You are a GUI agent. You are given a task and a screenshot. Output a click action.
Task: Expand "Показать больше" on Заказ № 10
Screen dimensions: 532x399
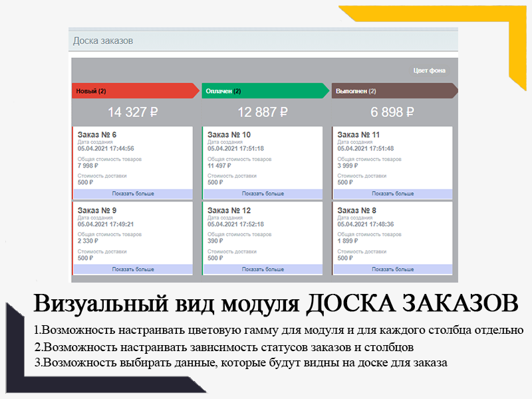263,194
